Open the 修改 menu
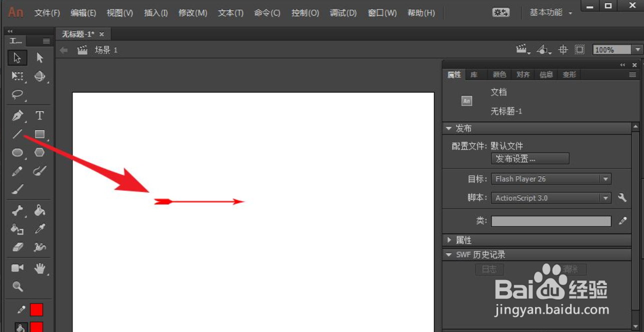Screen dimensions: 644x332 pyautogui.click(x=192, y=12)
